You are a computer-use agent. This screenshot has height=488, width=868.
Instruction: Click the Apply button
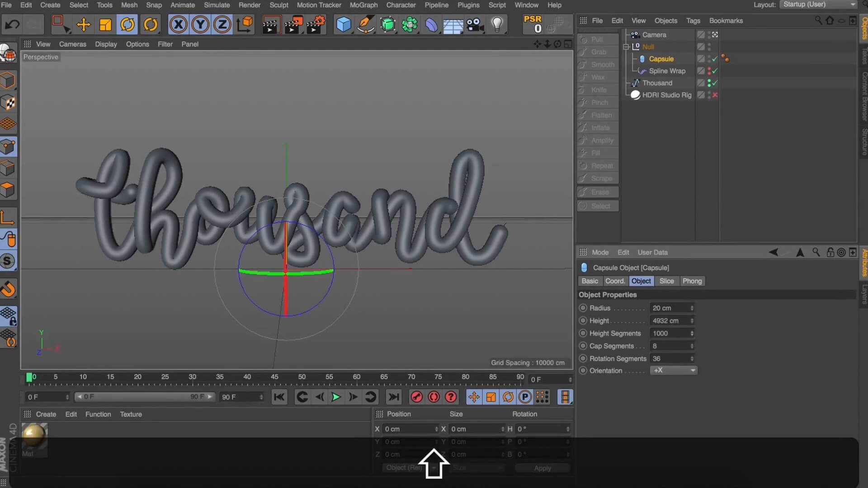[542, 468]
